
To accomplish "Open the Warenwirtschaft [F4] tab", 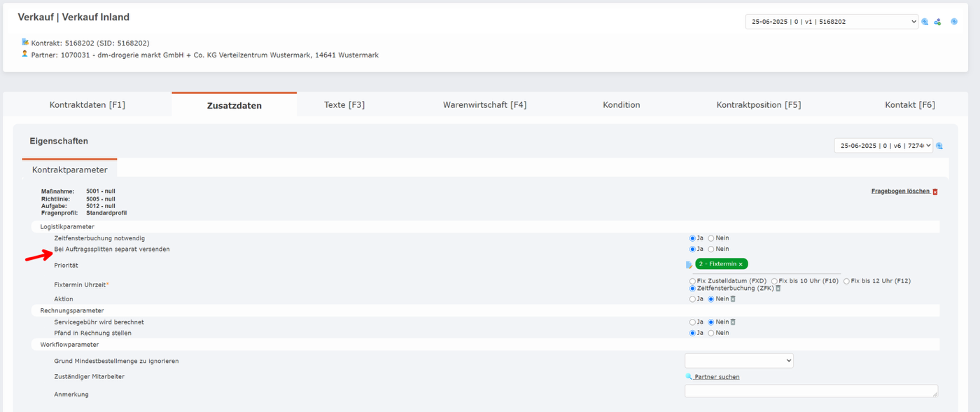I will pyautogui.click(x=484, y=105).
